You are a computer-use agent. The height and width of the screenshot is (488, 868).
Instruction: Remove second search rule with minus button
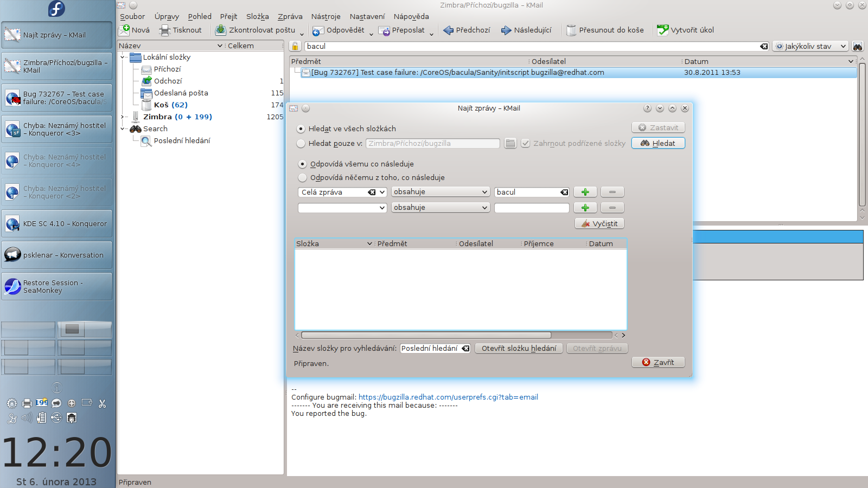click(x=612, y=208)
